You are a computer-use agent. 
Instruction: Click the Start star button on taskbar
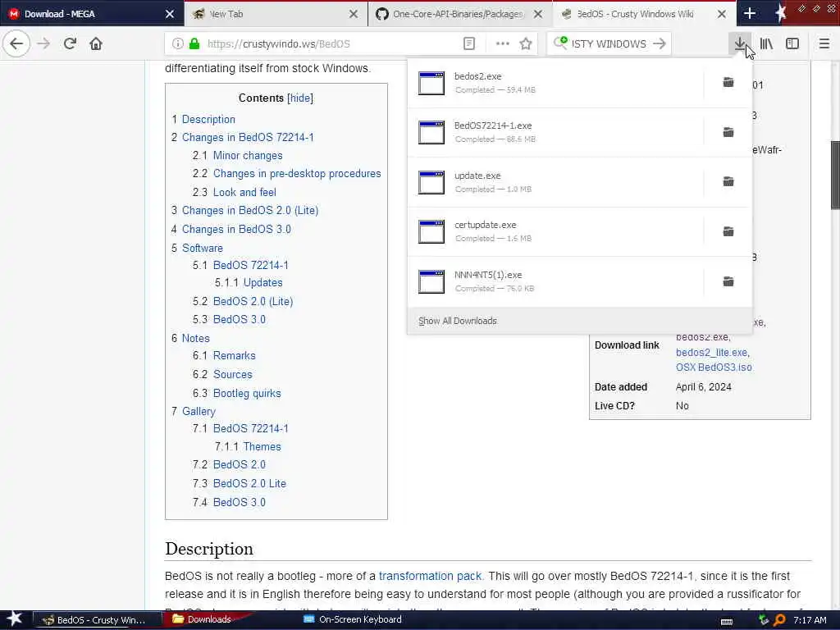(x=14, y=619)
